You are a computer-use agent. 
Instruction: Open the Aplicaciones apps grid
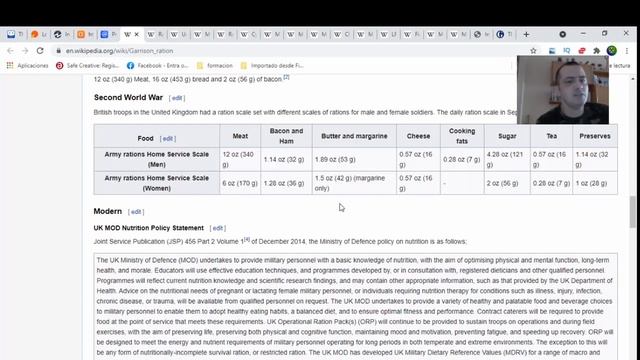tap(27, 65)
